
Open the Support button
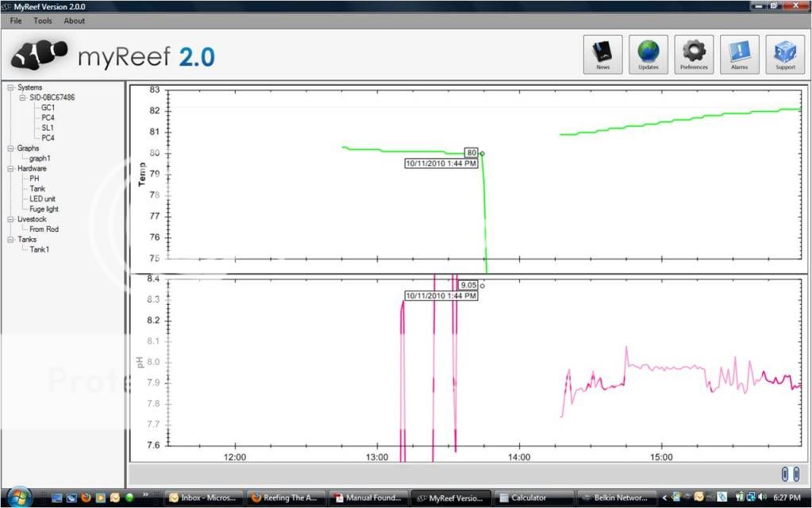coord(785,55)
